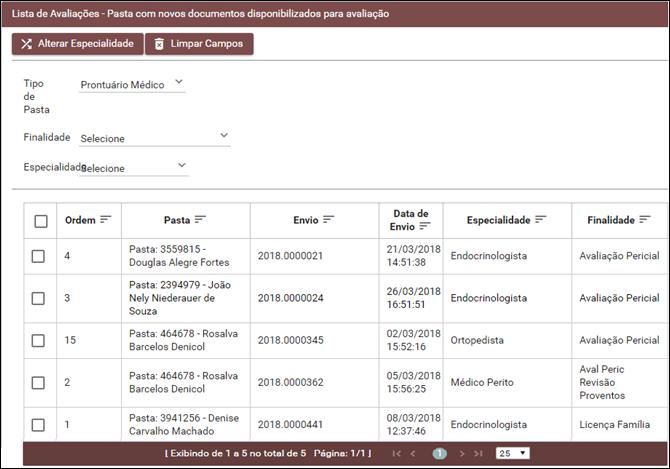Go to first page arrow icon
Viewport: 670px width, 469px height.
(x=397, y=453)
